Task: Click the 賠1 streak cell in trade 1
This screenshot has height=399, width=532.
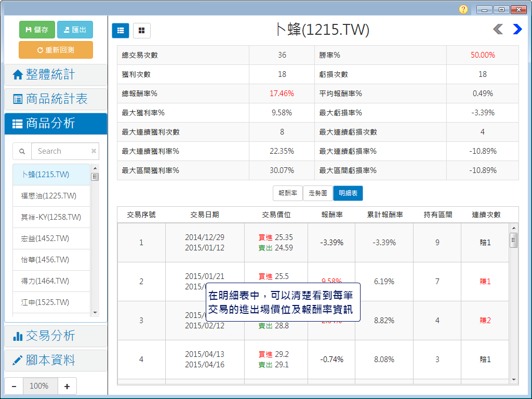Action: pyautogui.click(x=485, y=243)
